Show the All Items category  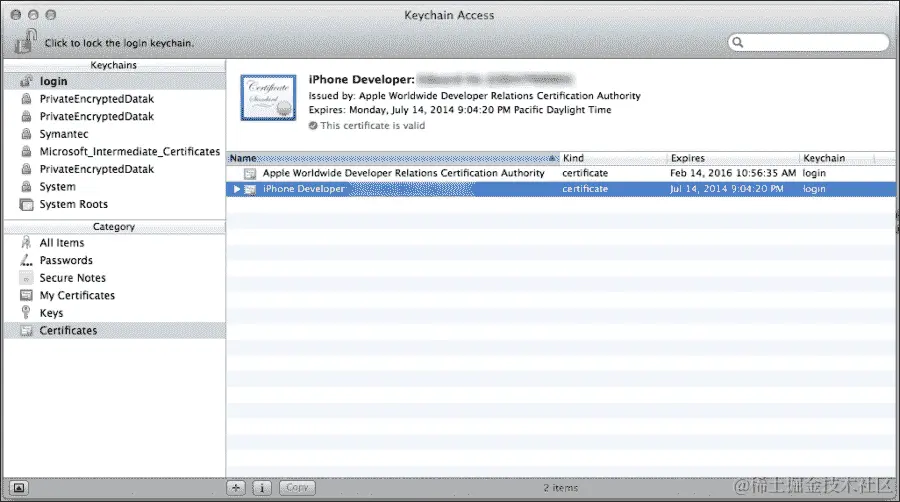point(114,243)
